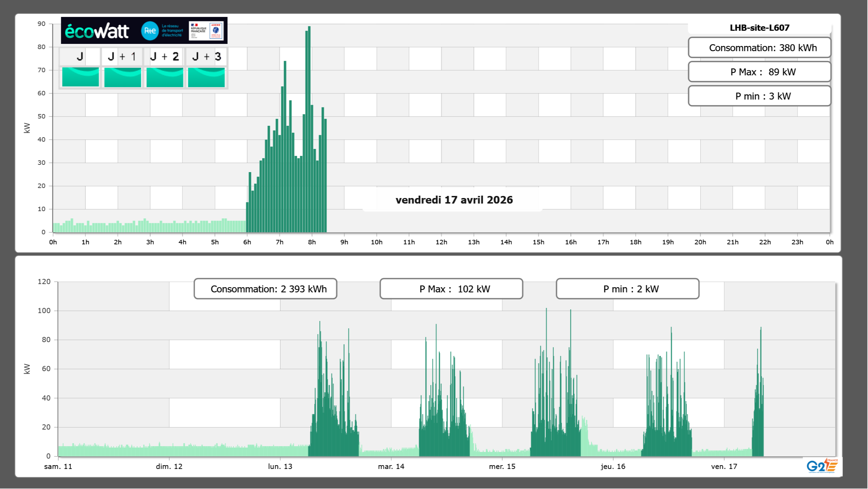Click the mer. 15 label on weekly axis

(502, 467)
